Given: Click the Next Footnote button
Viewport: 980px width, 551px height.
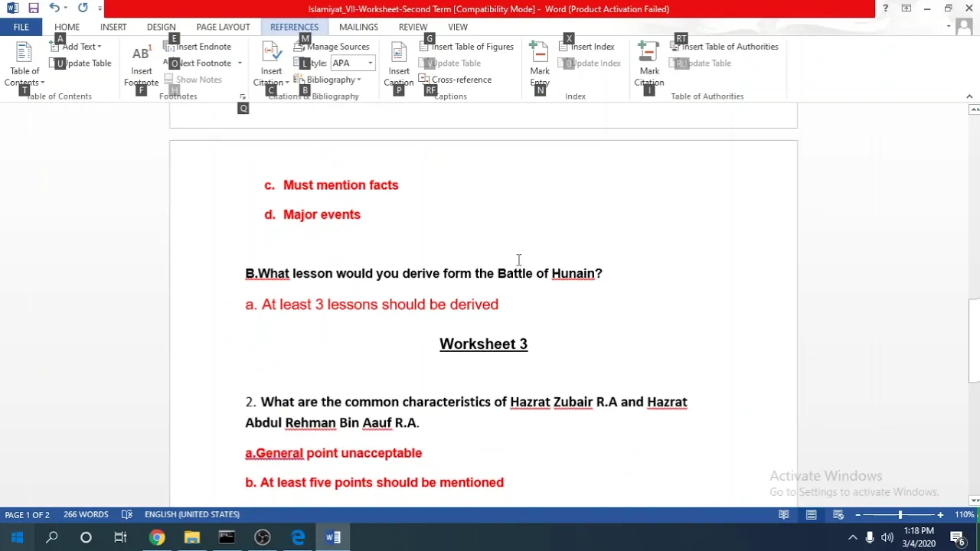Looking at the screenshot, I should 198,63.
